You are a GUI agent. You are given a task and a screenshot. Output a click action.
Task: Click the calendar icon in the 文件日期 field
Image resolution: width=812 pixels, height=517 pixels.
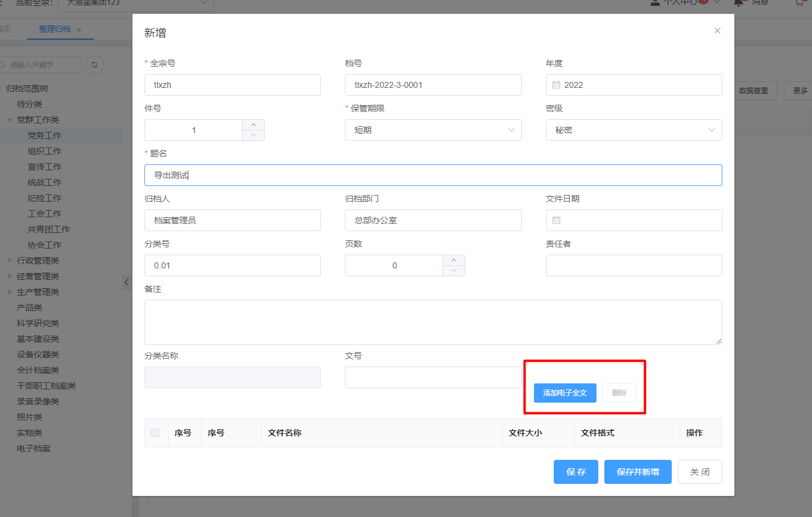coord(556,220)
